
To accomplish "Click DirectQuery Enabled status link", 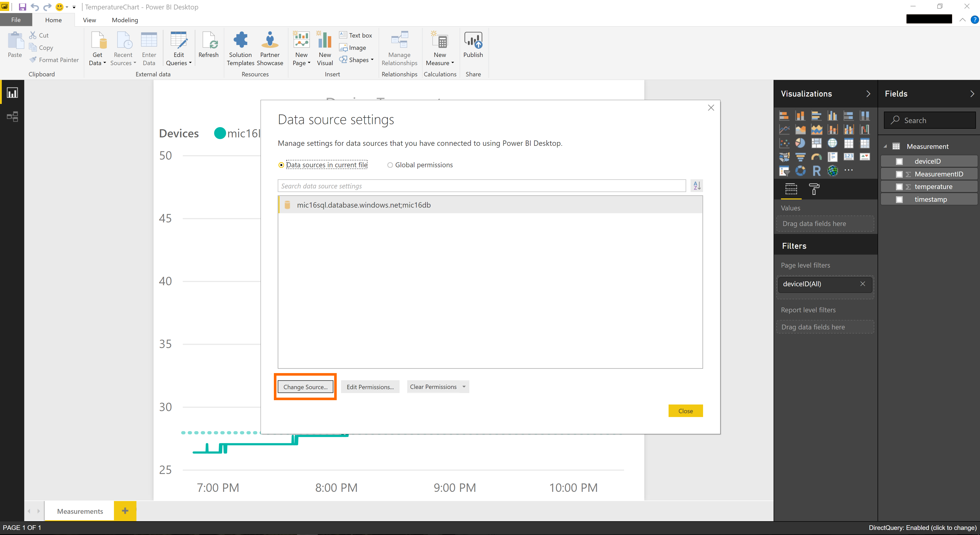I will (x=922, y=528).
